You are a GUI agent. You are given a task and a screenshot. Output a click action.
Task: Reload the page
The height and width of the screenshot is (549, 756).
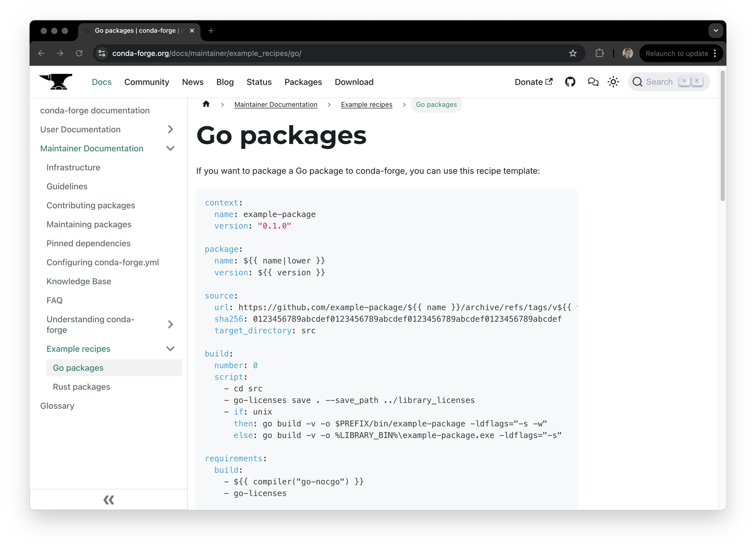click(79, 53)
